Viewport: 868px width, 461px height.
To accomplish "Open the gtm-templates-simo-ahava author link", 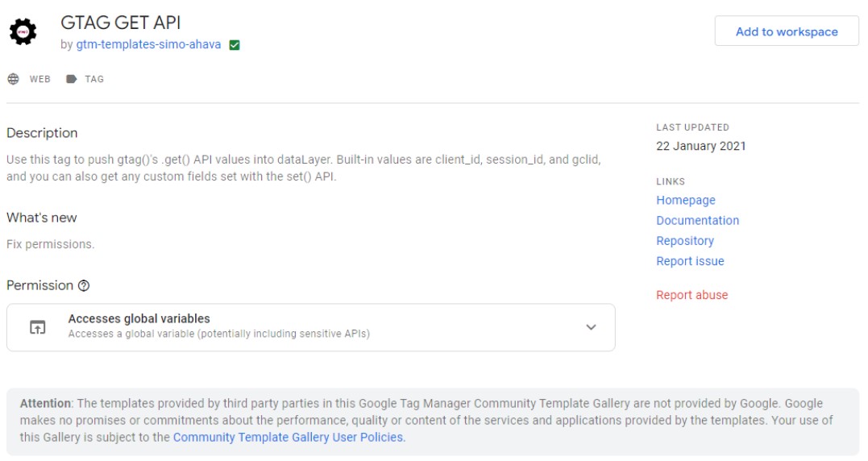I will coord(148,45).
